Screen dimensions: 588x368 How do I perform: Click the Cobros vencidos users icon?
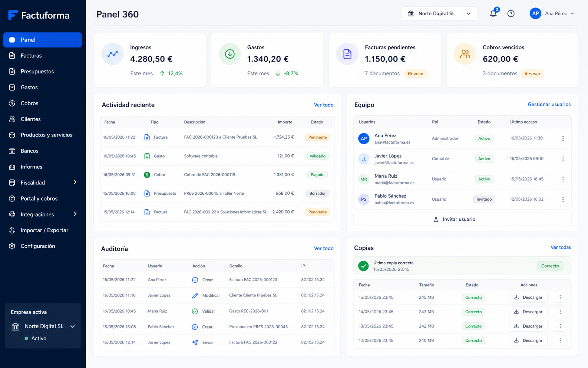click(x=465, y=54)
